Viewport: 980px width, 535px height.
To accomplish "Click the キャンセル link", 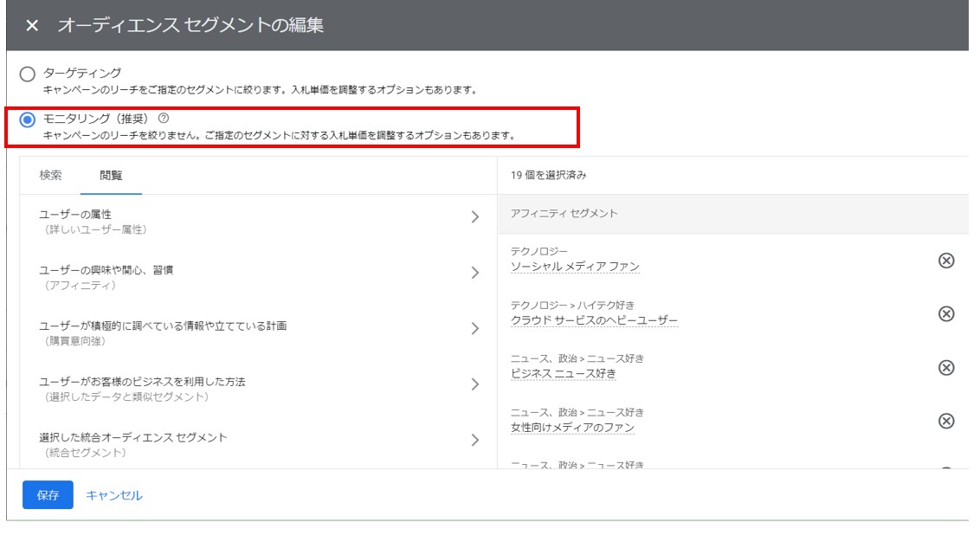I will pos(113,495).
